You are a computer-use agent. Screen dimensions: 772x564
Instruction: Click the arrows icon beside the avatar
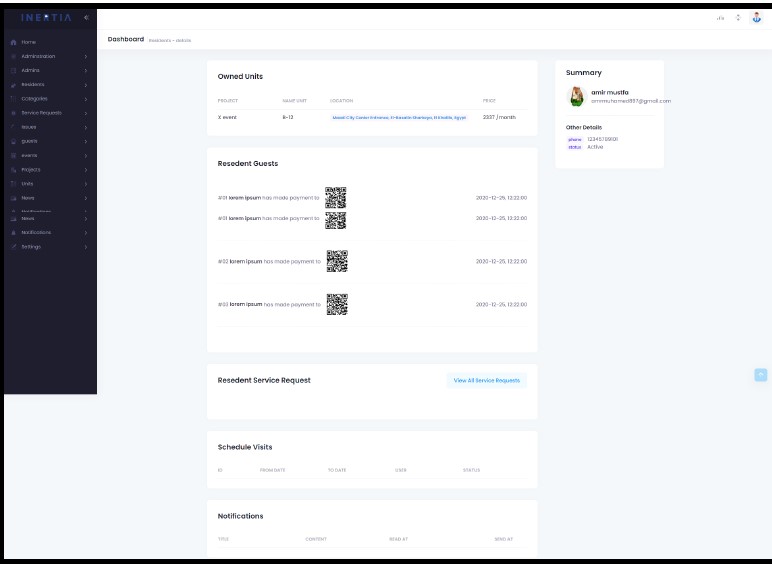click(x=738, y=18)
